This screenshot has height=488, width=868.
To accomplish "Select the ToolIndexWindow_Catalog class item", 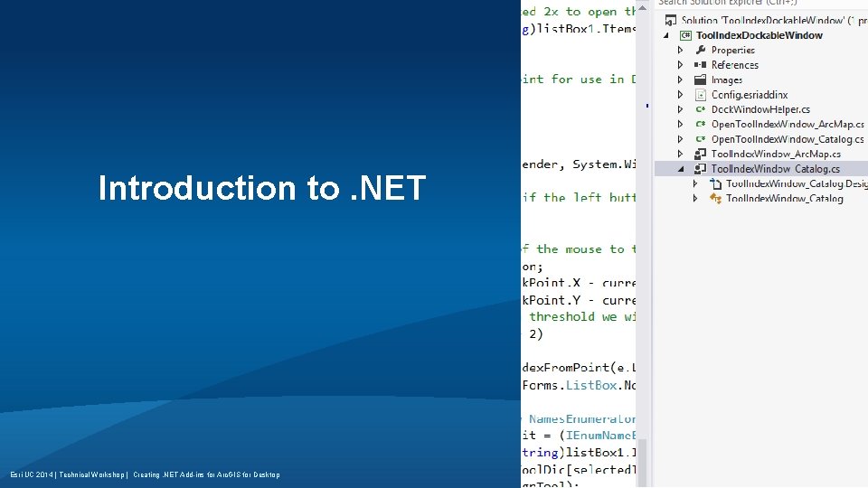I will (x=785, y=199).
